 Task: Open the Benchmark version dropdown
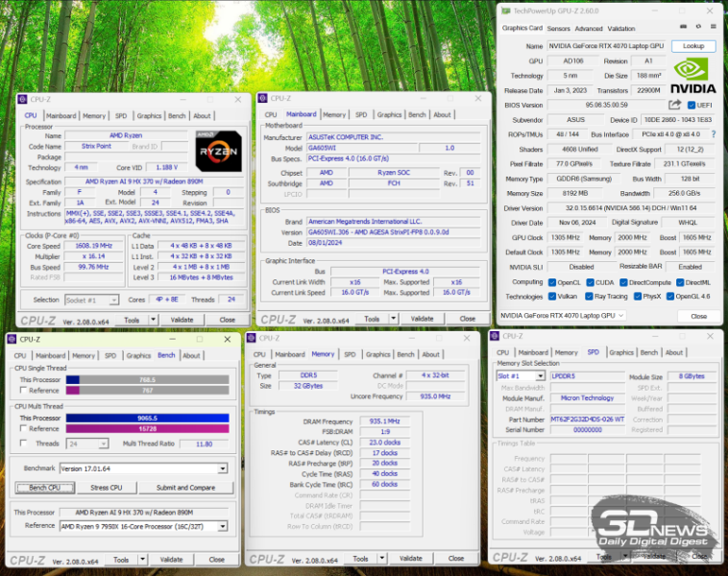(222, 468)
